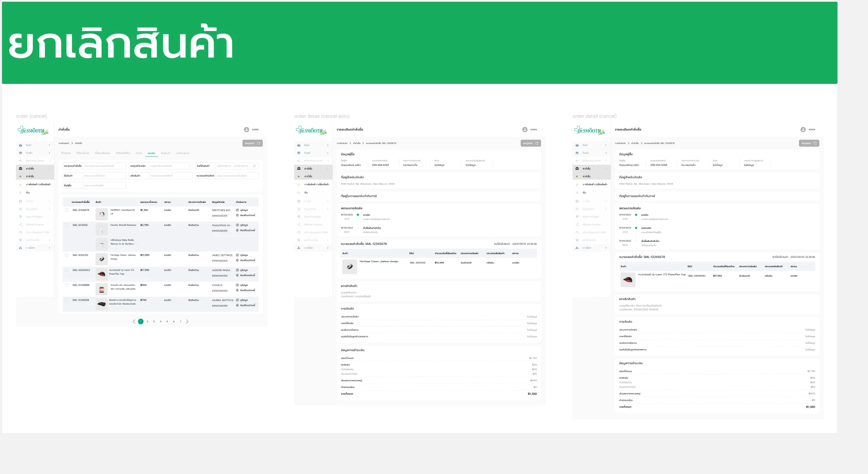Click the print invoice icon for order SML-12345555
This screenshot has height=474, width=868.
(x=237, y=305)
